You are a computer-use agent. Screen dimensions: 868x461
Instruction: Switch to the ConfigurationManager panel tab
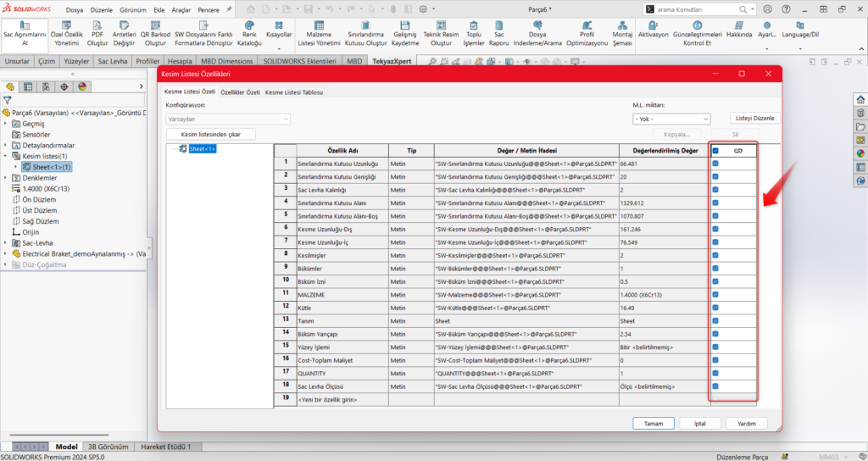tap(46, 87)
